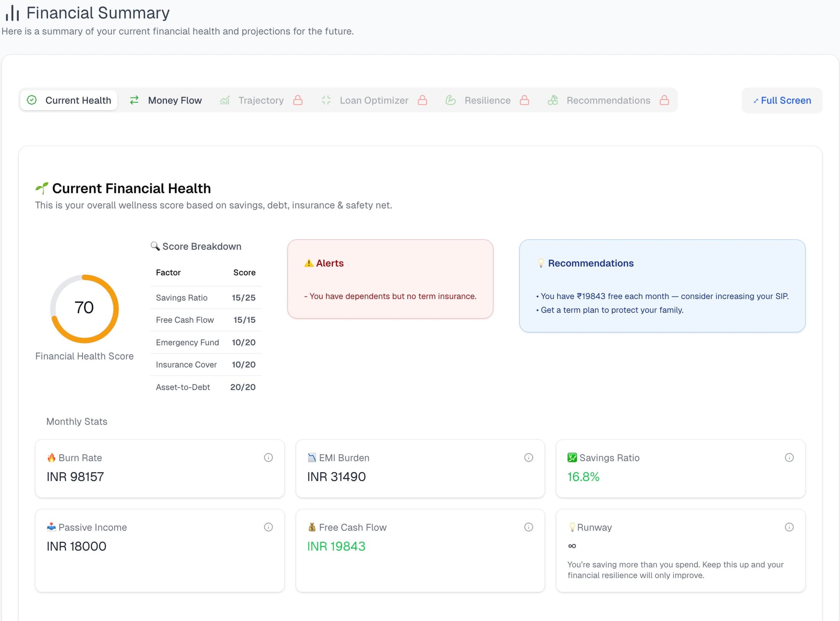Click the seedling icon by Current Financial Health
The width and height of the screenshot is (840, 621).
pos(42,188)
